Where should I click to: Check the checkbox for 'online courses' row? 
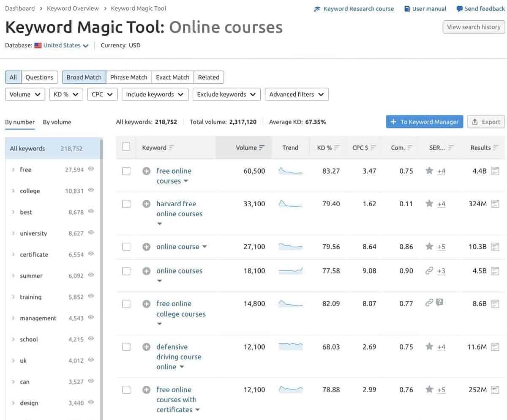pos(126,271)
